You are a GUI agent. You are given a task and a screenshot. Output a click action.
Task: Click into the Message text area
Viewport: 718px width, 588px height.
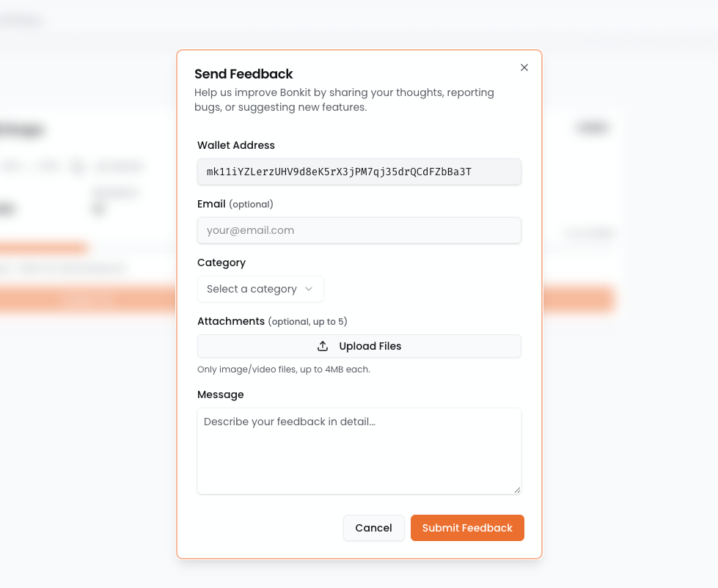point(359,451)
